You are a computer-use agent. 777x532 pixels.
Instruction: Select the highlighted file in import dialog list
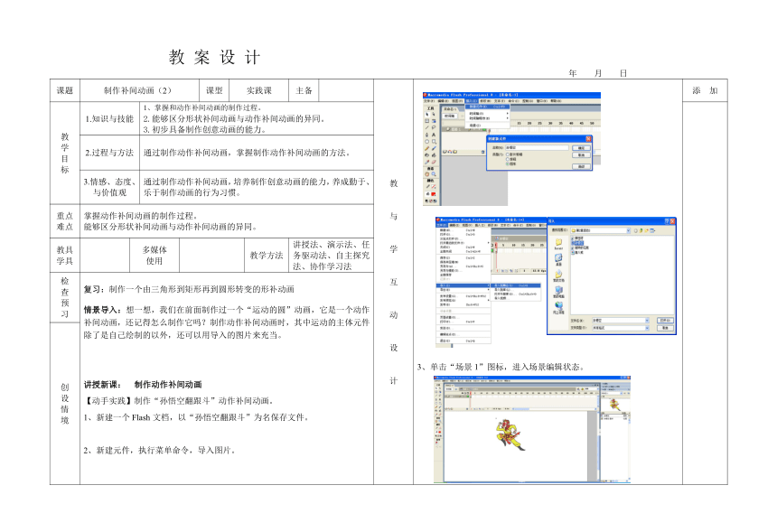pos(578,243)
